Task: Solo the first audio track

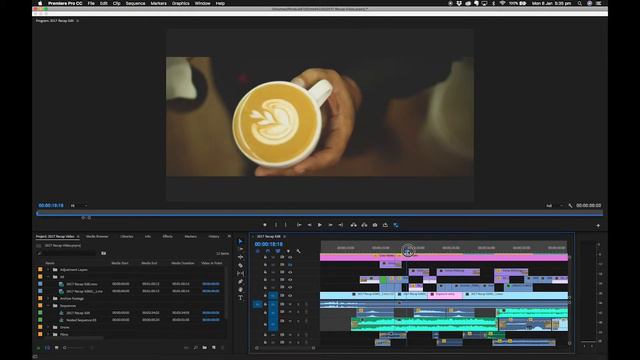Action: pos(298,304)
